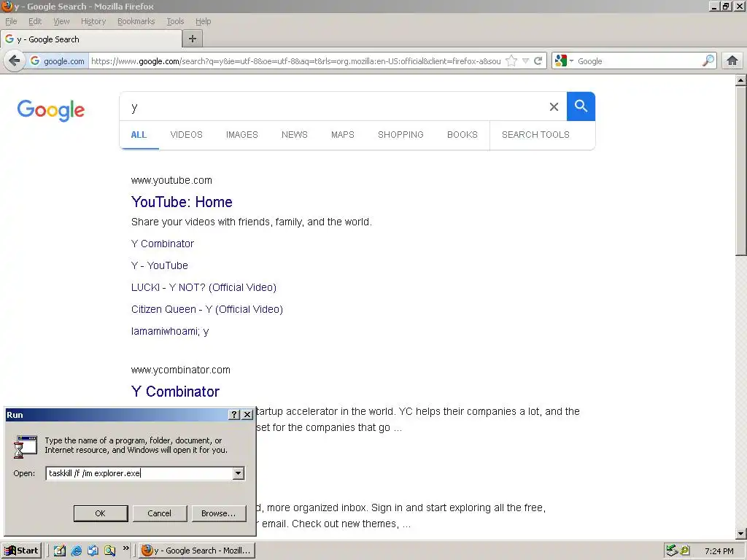Open the History menu
Image resolution: width=747 pixels, height=560 pixels.
coord(93,21)
